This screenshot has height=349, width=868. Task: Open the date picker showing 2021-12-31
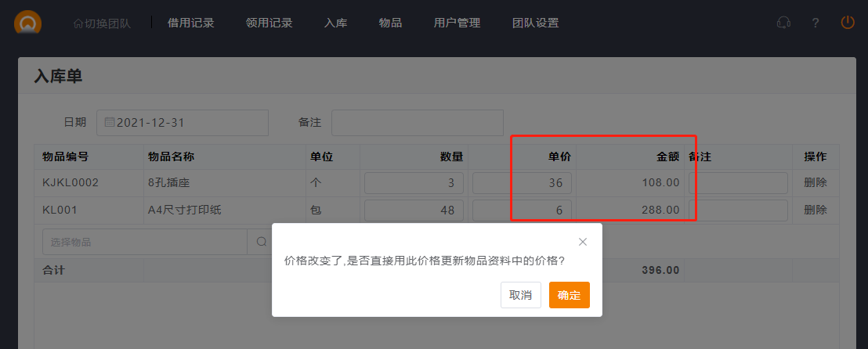tap(183, 122)
